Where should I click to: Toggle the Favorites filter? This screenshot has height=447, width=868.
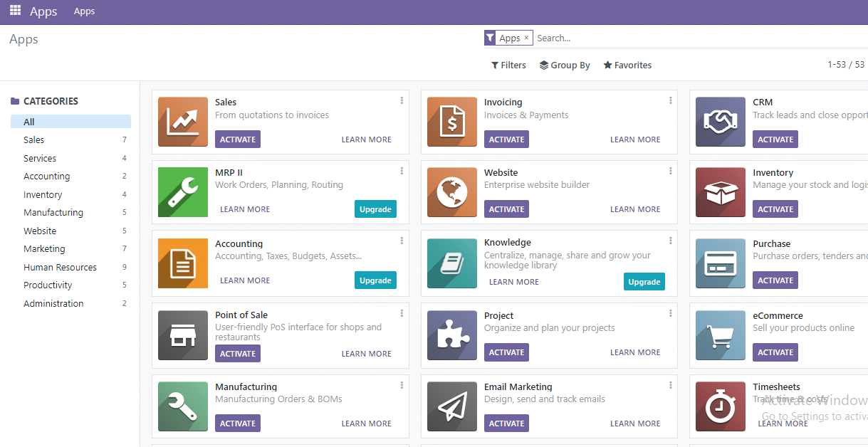pos(627,65)
